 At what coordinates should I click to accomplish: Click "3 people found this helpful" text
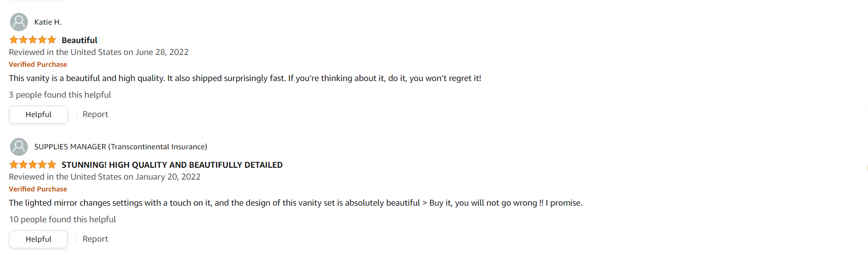[x=60, y=95]
